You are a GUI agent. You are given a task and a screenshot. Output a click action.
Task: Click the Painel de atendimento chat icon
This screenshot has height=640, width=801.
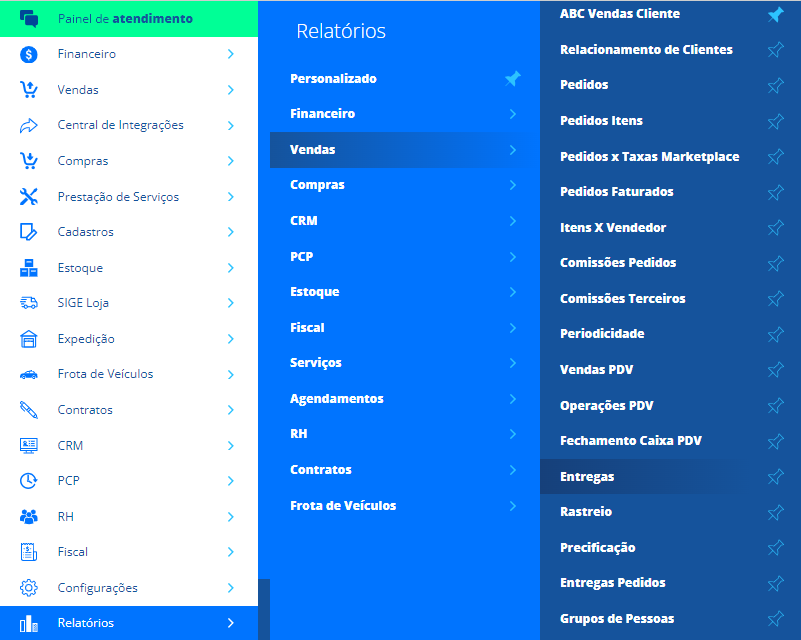(x=29, y=18)
